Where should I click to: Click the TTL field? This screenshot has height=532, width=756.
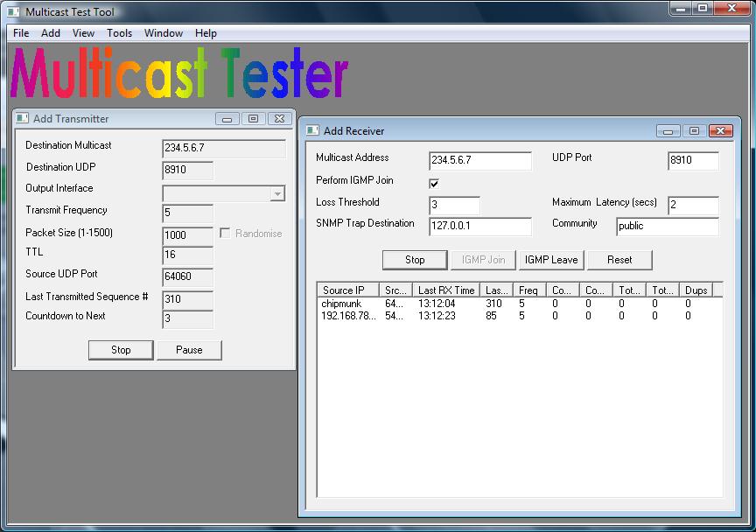tap(188, 255)
